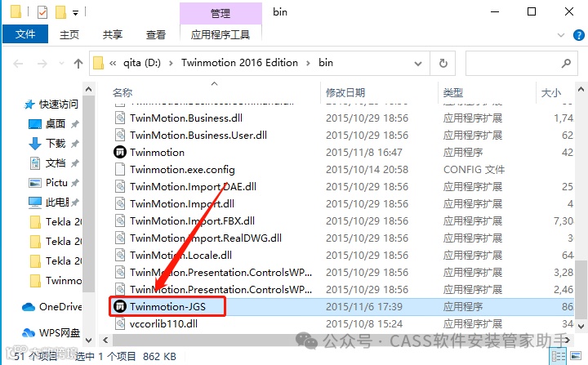Image resolution: width=588 pixels, height=365 pixels.
Task: Open the 文件 menu tab
Action: click(x=25, y=34)
